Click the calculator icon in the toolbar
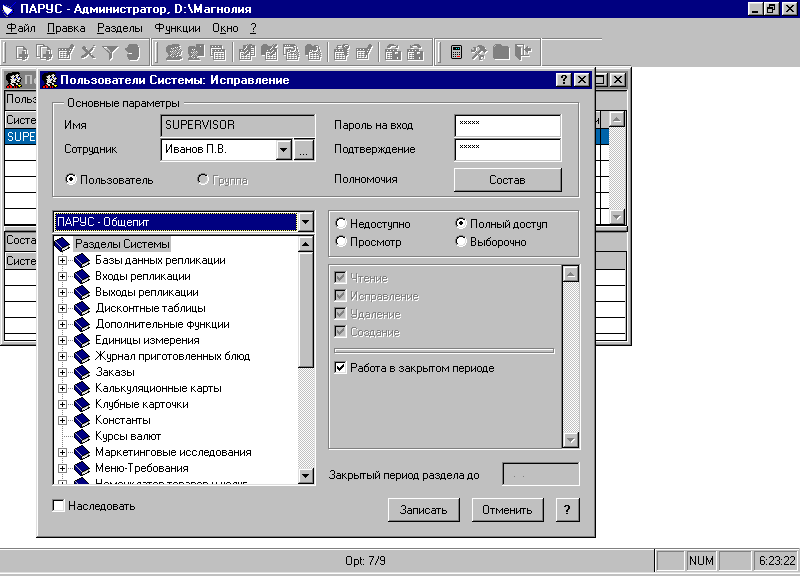 (456, 53)
